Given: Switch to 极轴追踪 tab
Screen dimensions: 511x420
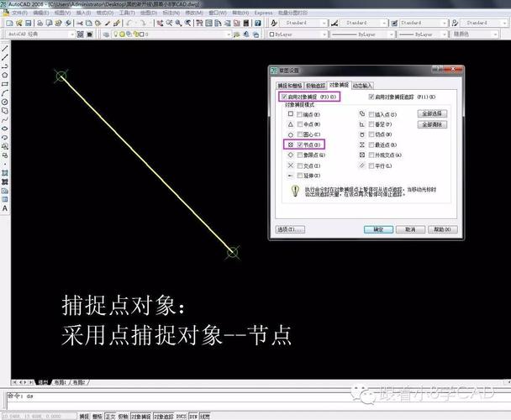Looking at the screenshot, I should click(316, 86).
